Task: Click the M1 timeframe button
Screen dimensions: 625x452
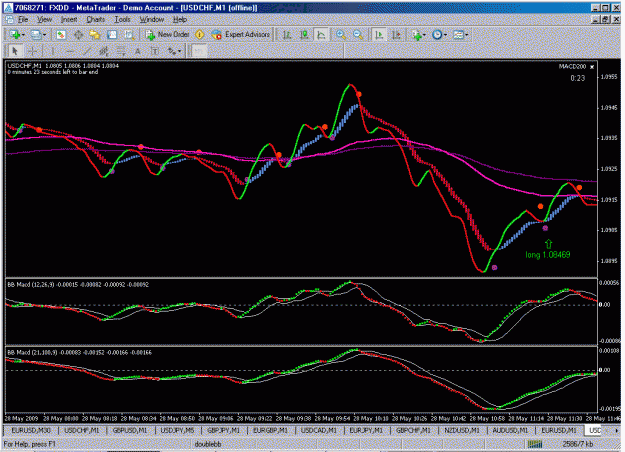Action: click(x=199, y=51)
